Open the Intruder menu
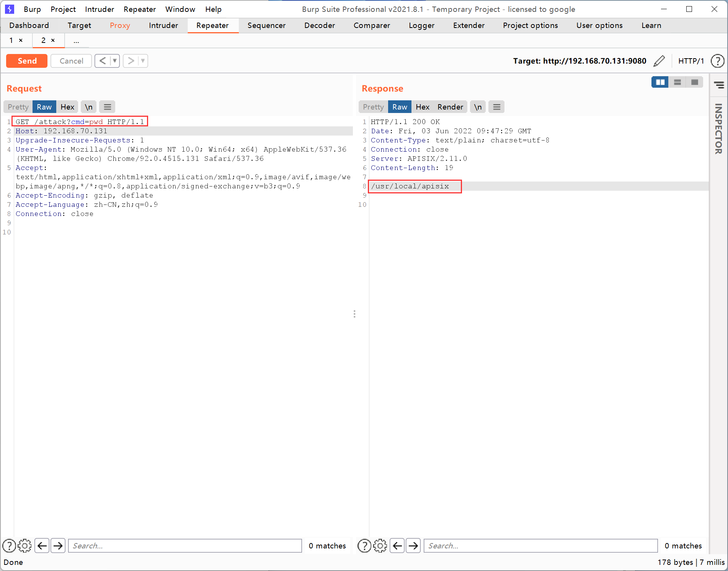 pyautogui.click(x=100, y=9)
